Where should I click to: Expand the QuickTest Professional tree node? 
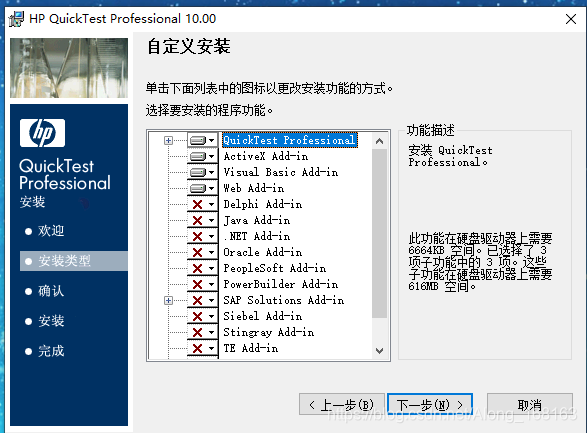(x=168, y=140)
